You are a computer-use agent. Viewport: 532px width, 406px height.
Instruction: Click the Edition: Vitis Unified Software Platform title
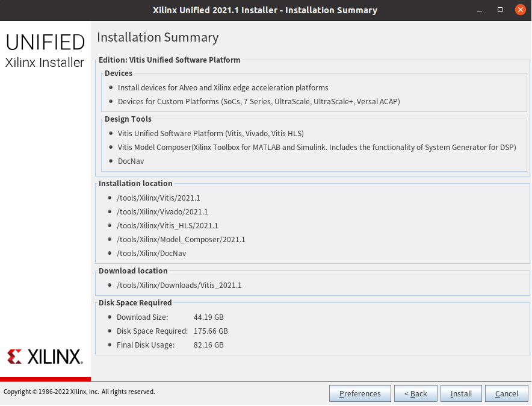[x=169, y=60]
